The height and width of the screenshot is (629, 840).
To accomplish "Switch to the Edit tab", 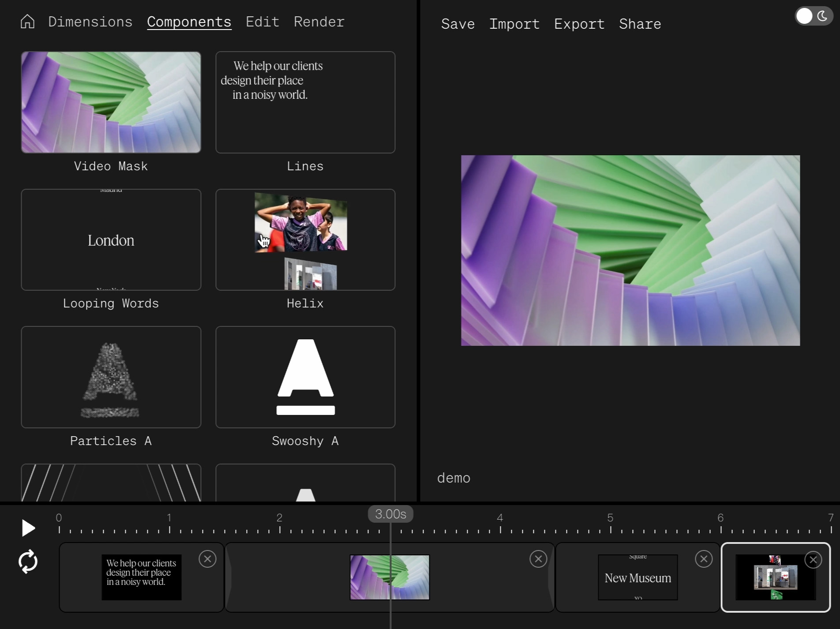I will point(262,22).
